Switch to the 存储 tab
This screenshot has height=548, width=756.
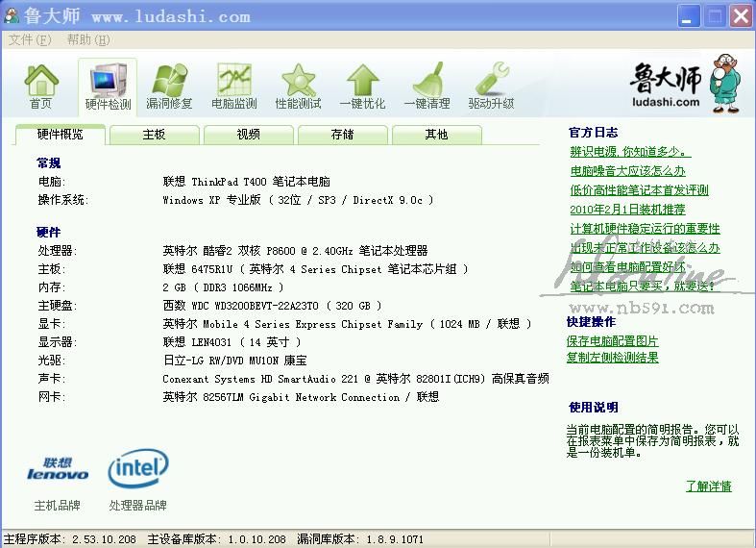click(343, 135)
